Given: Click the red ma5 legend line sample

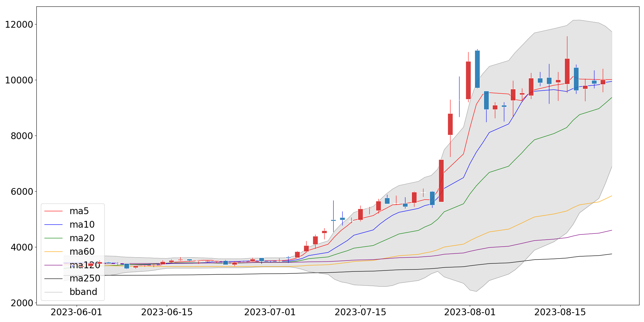Looking at the screenshot, I should (x=53, y=211).
